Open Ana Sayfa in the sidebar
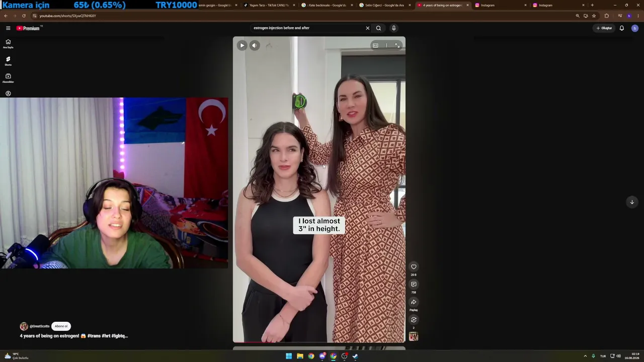The image size is (644, 362). (x=8, y=44)
